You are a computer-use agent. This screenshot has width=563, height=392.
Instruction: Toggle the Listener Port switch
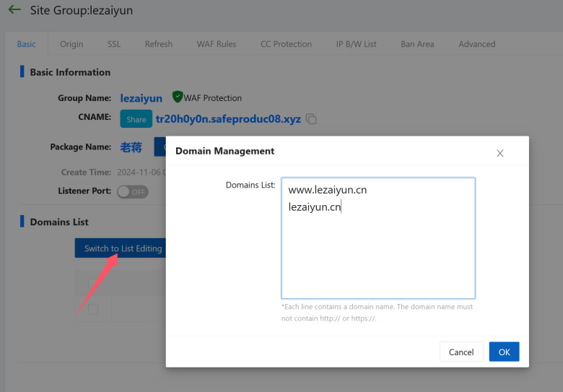coord(133,192)
